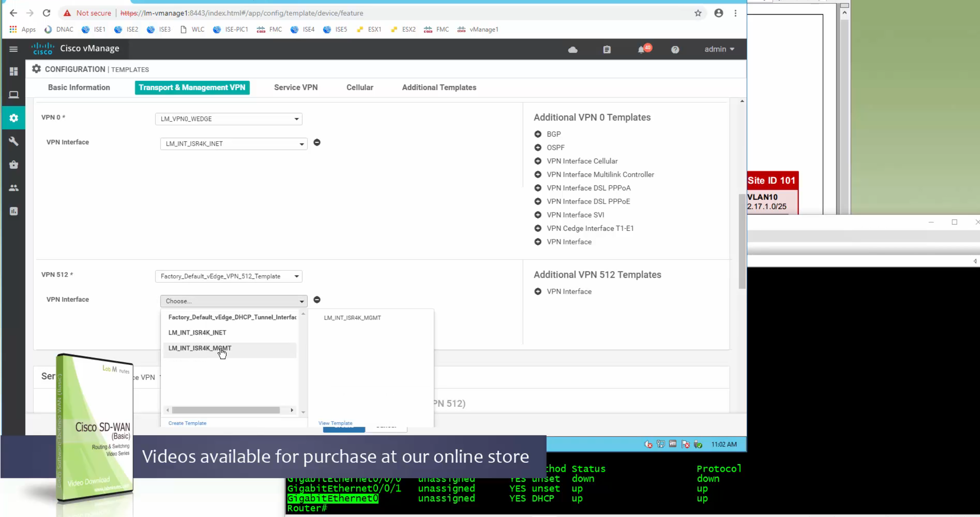Open the Tools wrench sidebar icon
The width and height of the screenshot is (980, 517).
[x=14, y=141]
